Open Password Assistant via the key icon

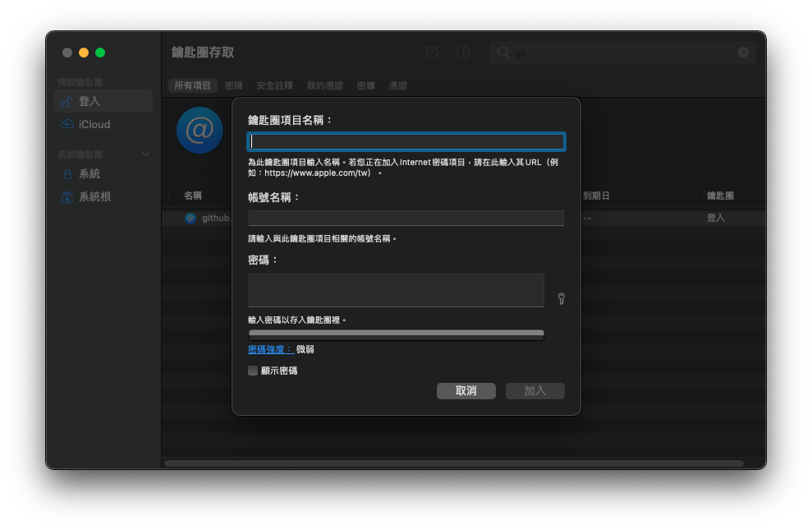[562, 298]
